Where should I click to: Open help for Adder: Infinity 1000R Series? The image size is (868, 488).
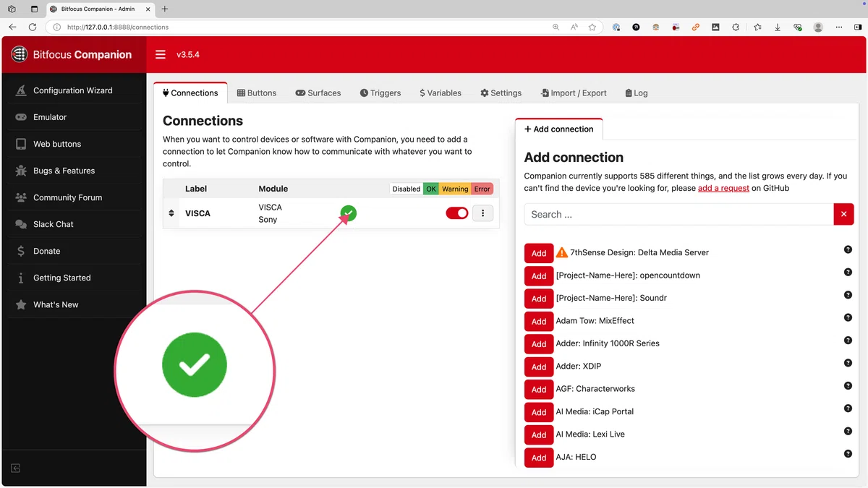848,341
